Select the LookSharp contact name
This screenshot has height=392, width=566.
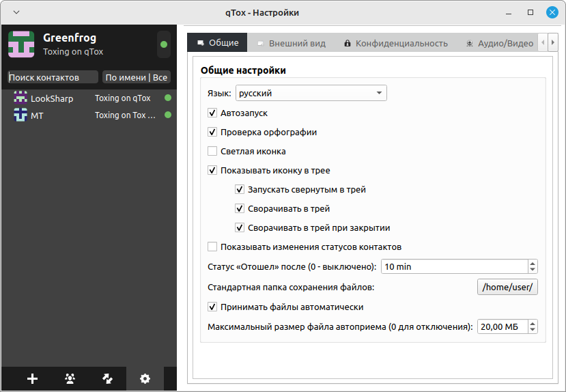point(52,98)
